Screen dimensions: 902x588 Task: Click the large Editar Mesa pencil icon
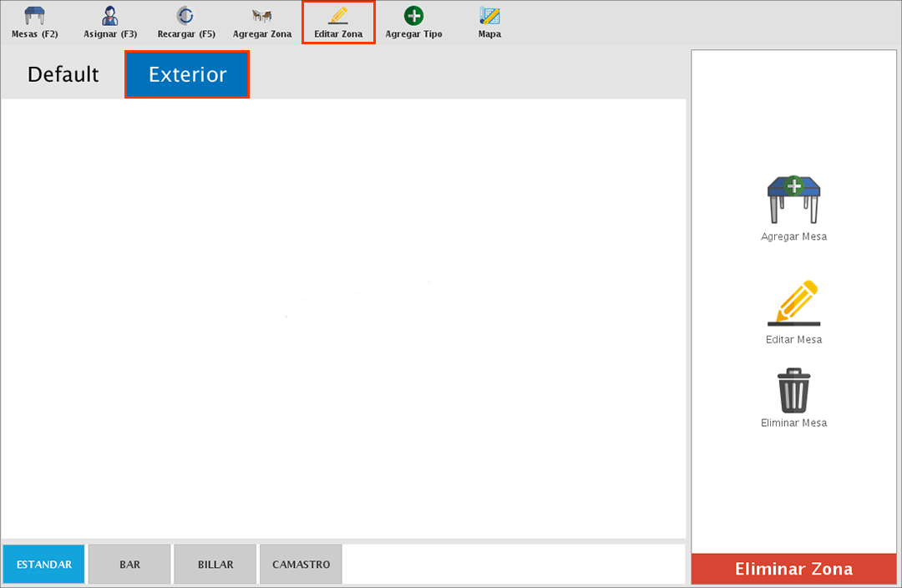pos(793,303)
